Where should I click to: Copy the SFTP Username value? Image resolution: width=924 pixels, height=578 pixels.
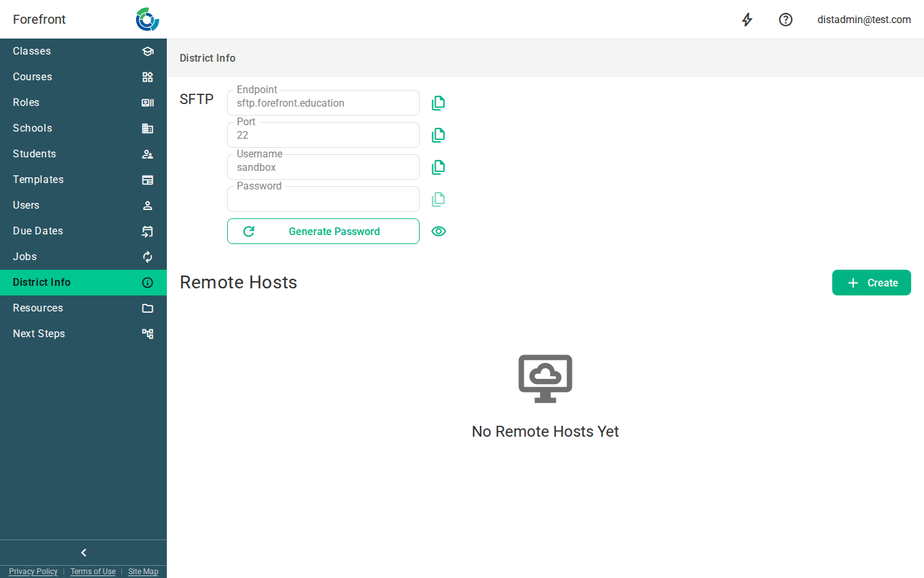pos(438,167)
